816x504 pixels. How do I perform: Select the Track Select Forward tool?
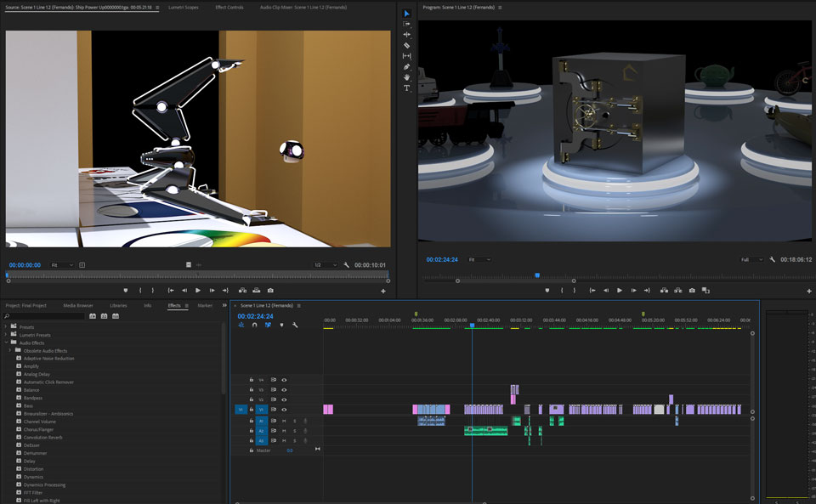click(406, 24)
